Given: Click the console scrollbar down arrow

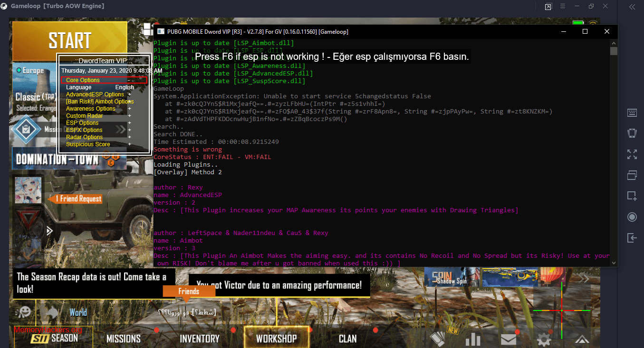Looking at the screenshot, I should [614, 263].
